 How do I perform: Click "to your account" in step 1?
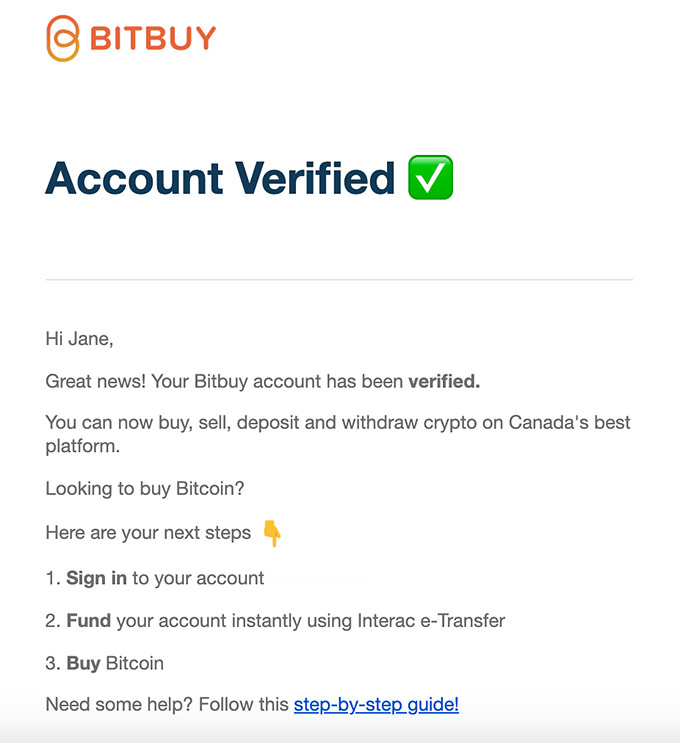click(198, 578)
